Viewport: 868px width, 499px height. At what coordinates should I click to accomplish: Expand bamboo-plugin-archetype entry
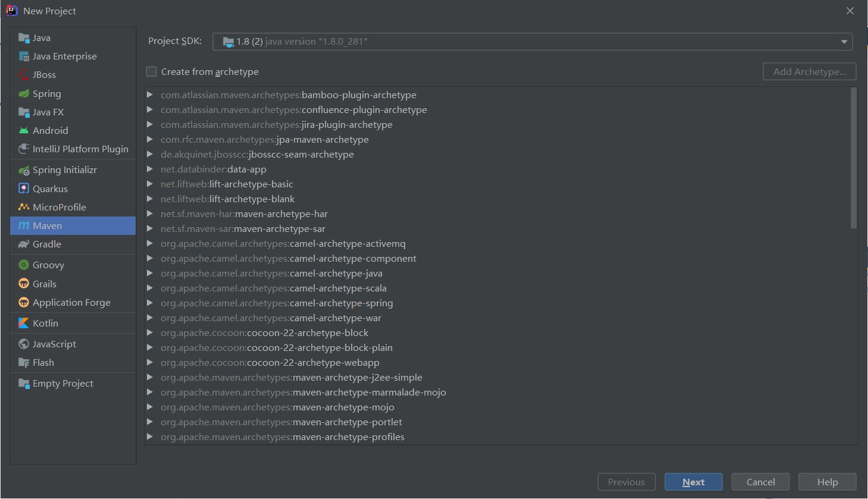click(x=150, y=95)
